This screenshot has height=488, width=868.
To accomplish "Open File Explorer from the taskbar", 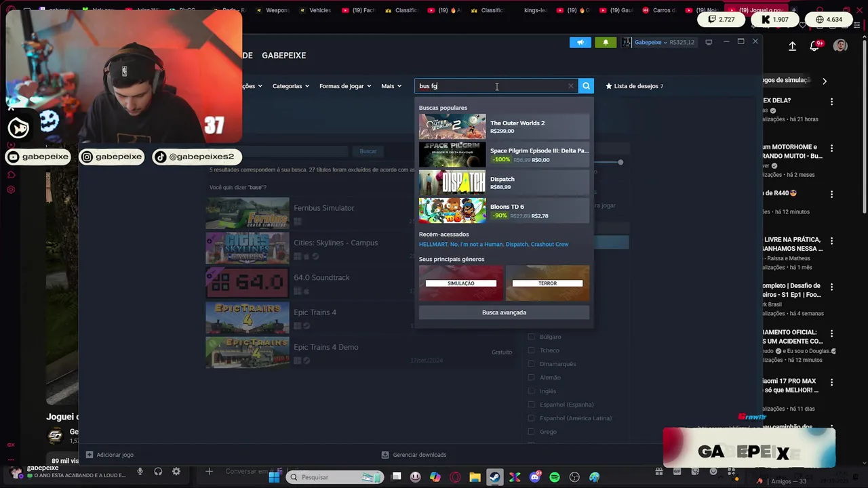I will click(x=475, y=477).
